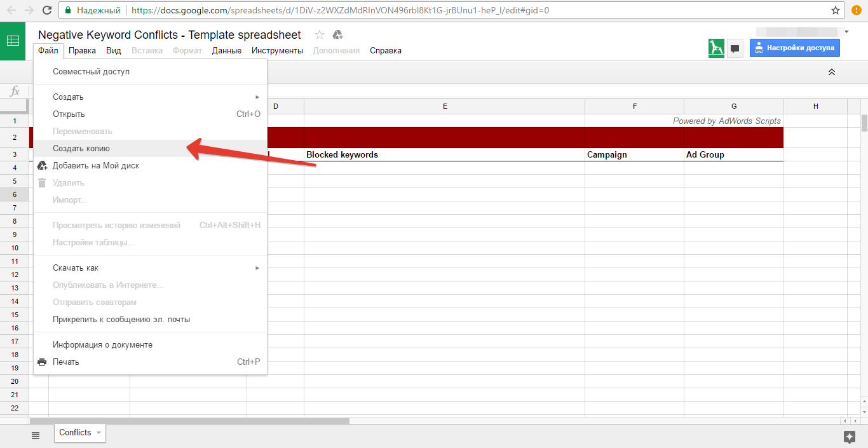
Task: Open the Данные menu
Action: pos(226,51)
